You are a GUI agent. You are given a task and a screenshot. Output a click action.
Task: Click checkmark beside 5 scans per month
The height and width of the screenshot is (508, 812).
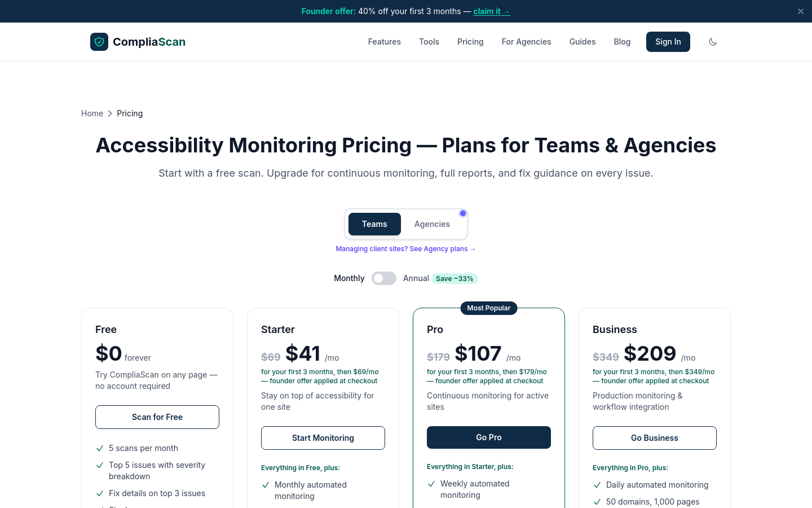(100, 448)
